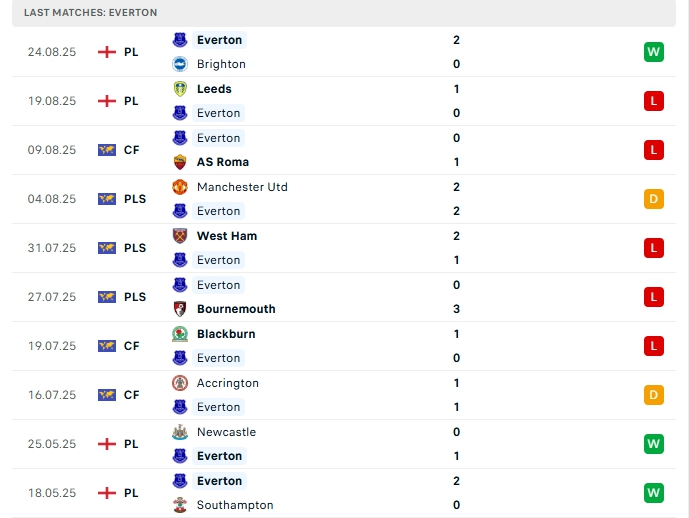
Task: Open the Everton vs Brighton win badge
Action: coord(654,52)
